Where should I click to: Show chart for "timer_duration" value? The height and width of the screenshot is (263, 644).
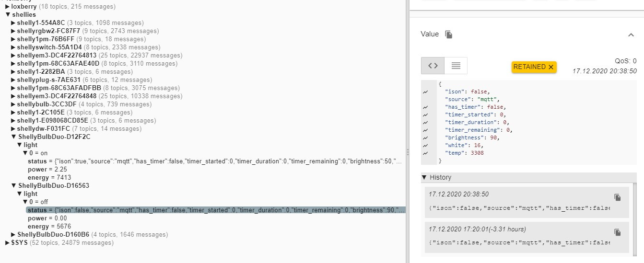[425, 122]
